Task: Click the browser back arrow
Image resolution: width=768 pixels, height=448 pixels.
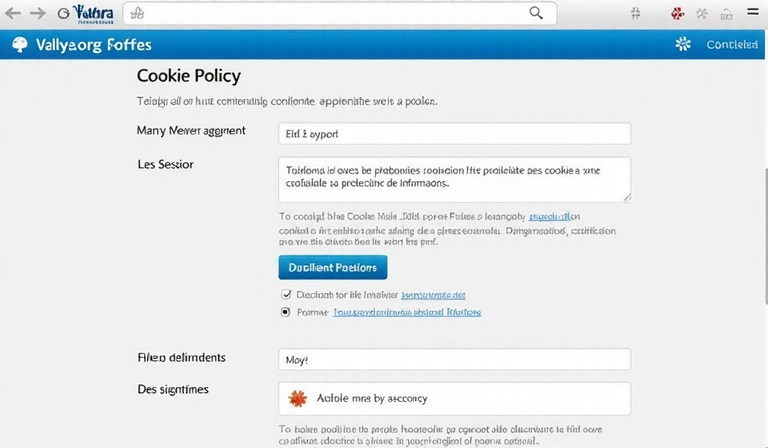Action: pyautogui.click(x=13, y=13)
